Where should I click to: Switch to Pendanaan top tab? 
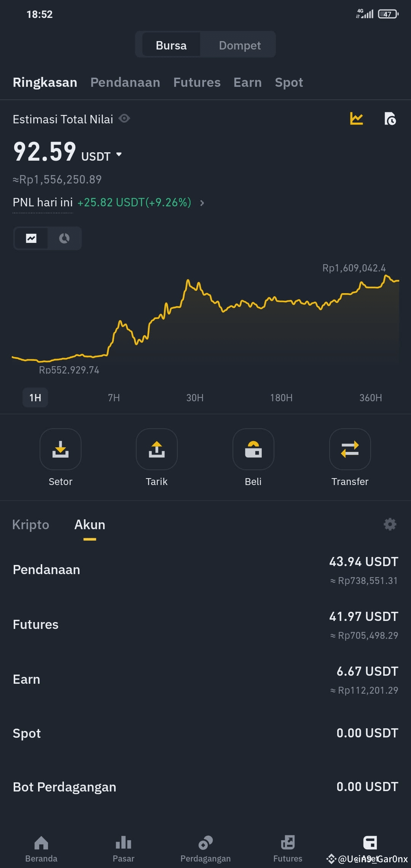(x=125, y=82)
